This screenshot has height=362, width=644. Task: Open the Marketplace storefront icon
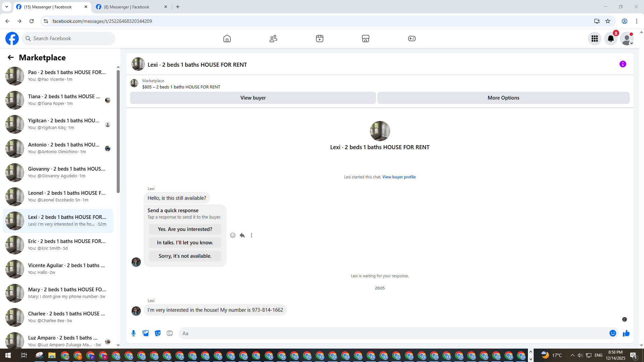(x=366, y=39)
